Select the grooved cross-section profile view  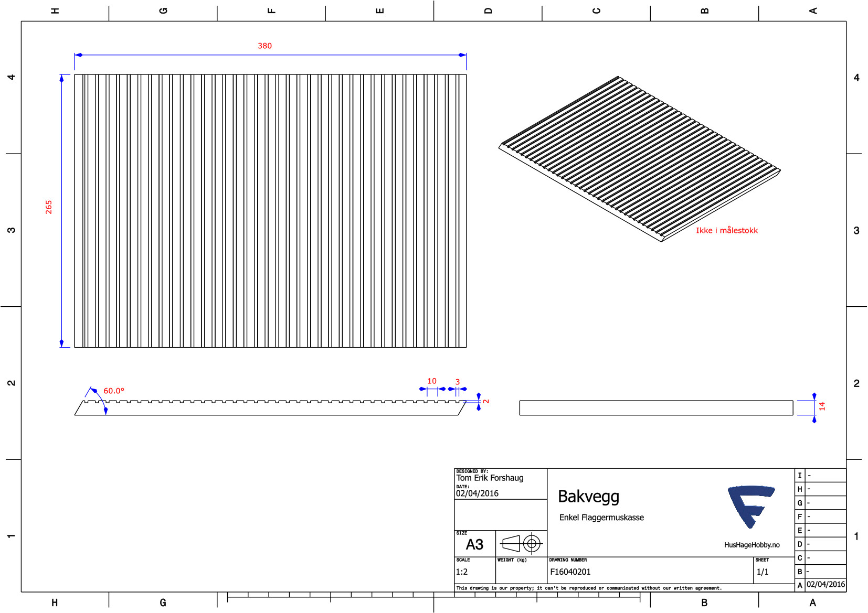pos(270,407)
